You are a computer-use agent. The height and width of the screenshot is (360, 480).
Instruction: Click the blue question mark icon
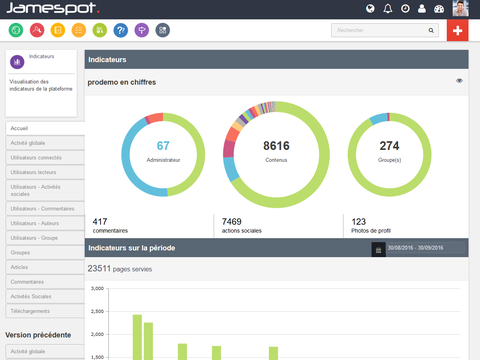(121, 30)
